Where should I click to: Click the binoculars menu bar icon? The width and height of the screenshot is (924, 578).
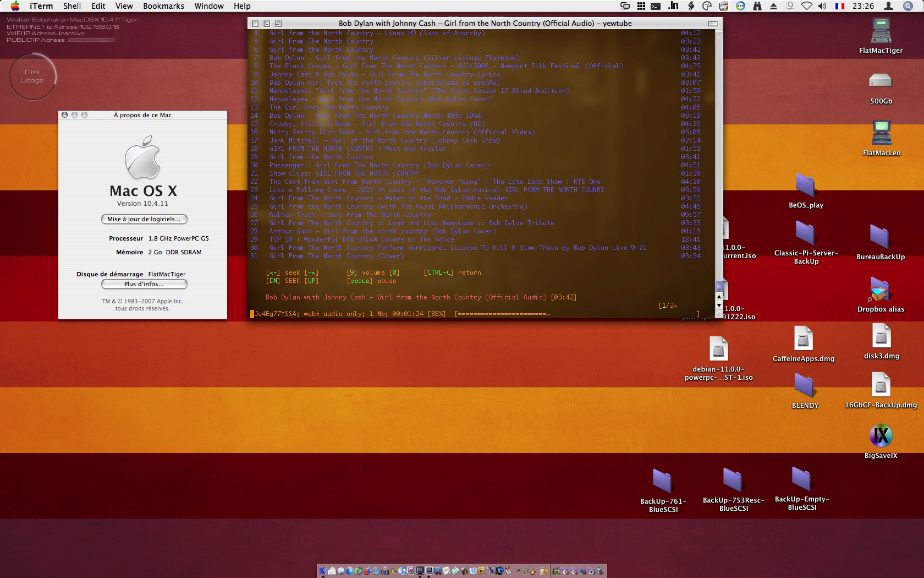pos(757,6)
